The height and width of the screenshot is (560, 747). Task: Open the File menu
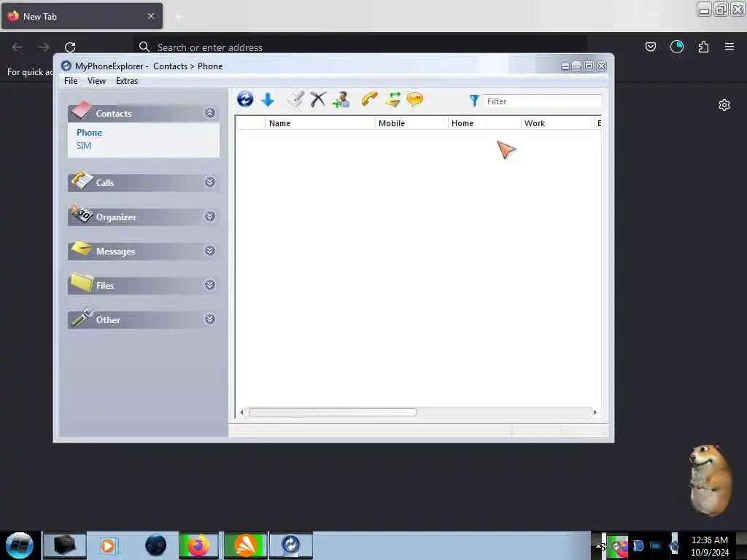pos(71,81)
